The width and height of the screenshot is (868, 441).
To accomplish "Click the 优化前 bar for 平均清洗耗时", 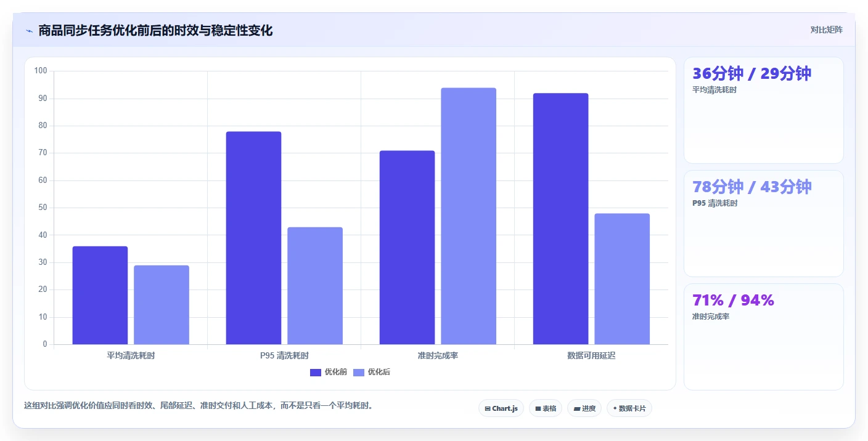I will click(100, 296).
